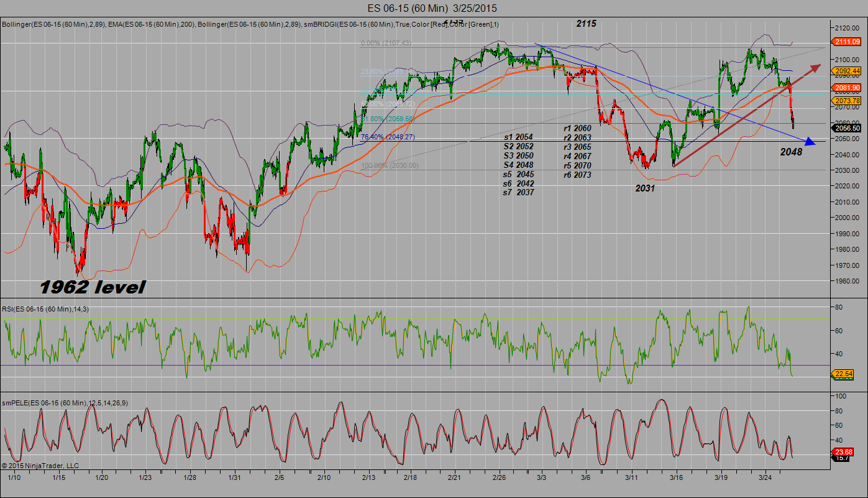Select the '1962 level' text annotation
The width and height of the screenshot is (868, 498).
(92, 287)
